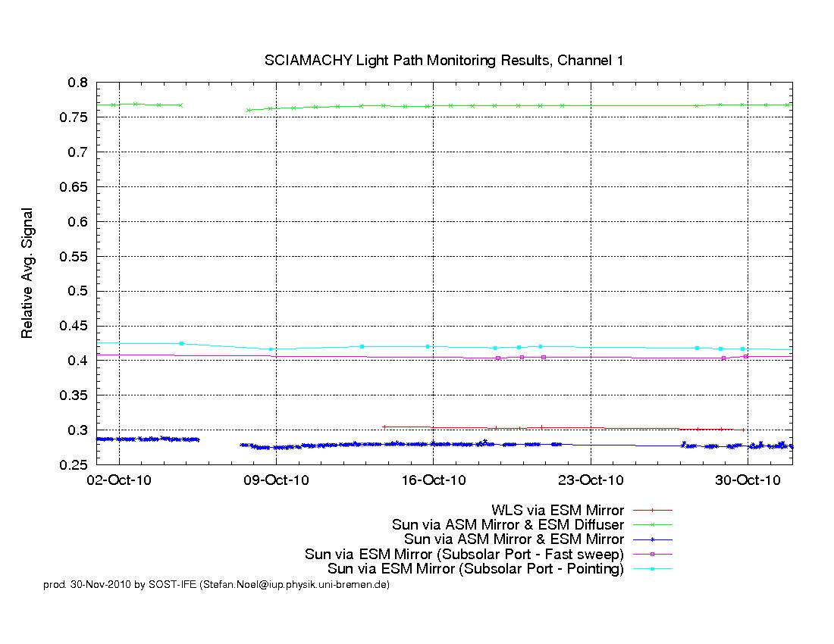Click the cyan legend line sample for Pointing
834x644 pixels.
click(x=653, y=569)
